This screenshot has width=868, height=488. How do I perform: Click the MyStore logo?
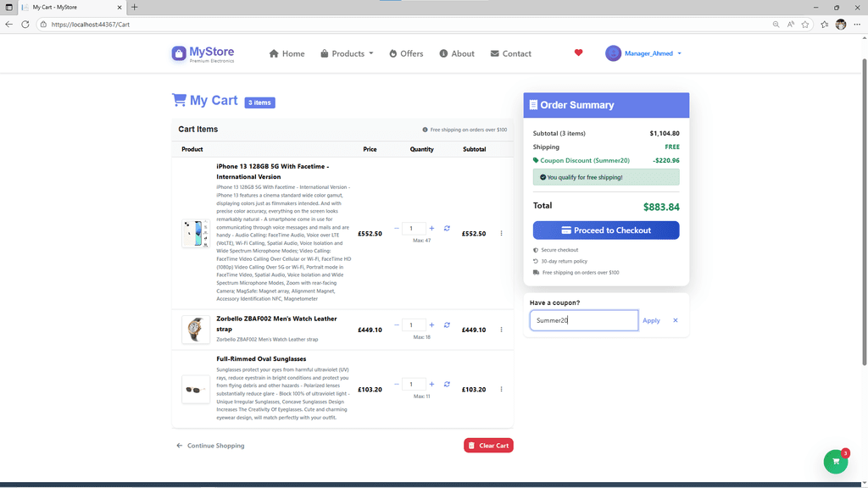click(x=203, y=53)
